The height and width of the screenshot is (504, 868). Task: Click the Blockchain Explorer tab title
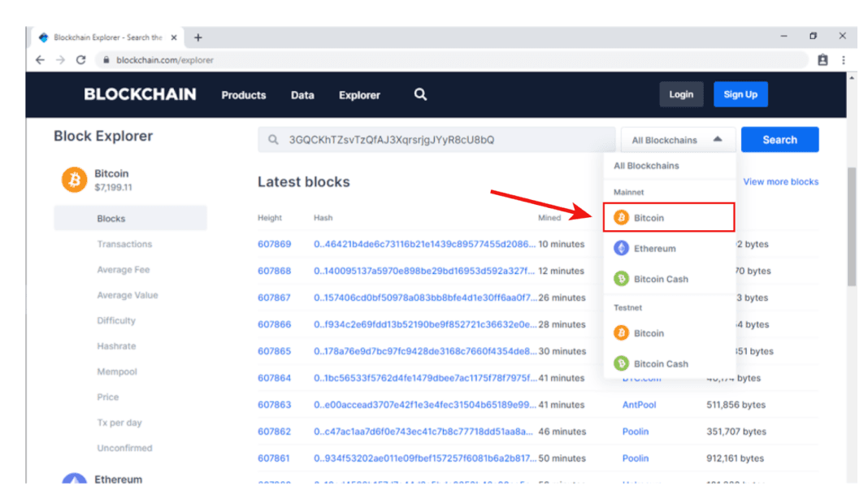(x=108, y=37)
